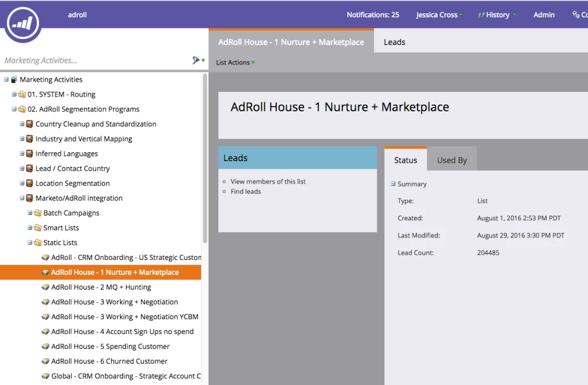Click the Smart Lists folder icon

pos(37,228)
